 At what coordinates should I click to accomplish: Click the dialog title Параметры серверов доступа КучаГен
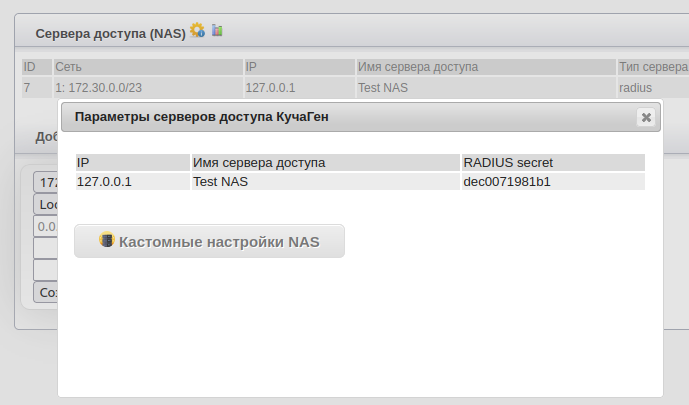[202, 117]
